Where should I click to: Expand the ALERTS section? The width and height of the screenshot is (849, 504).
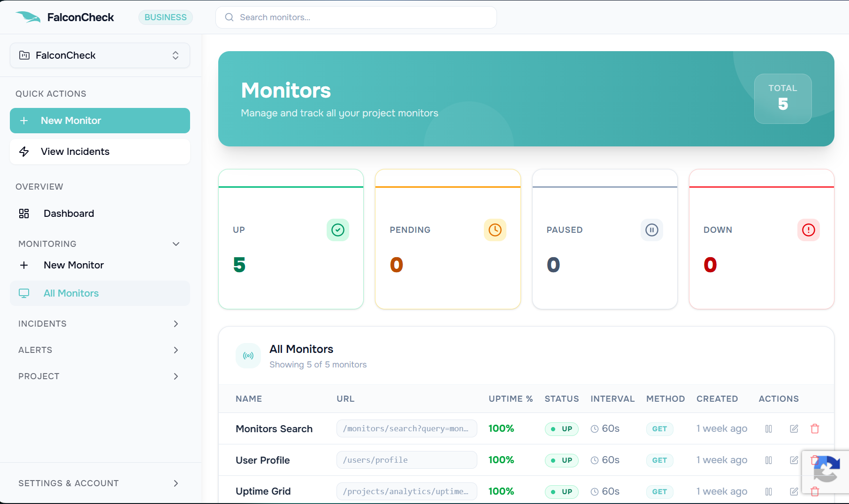click(x=176, y=350)
